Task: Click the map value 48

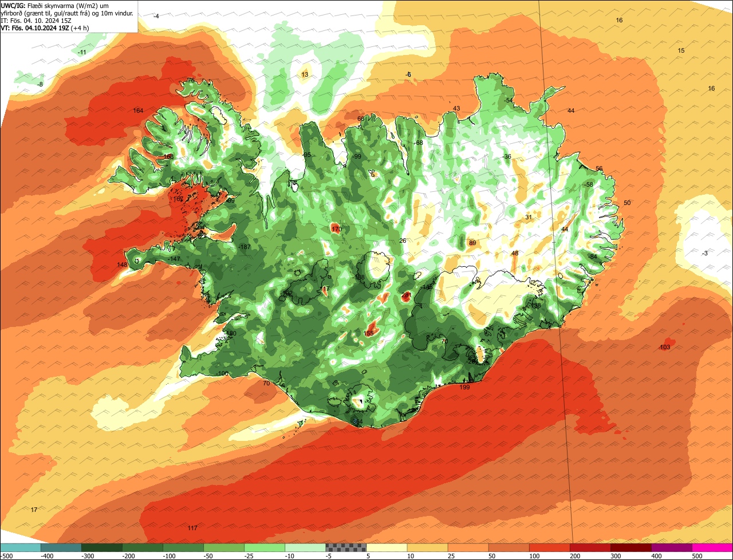Action: point(515,254)
